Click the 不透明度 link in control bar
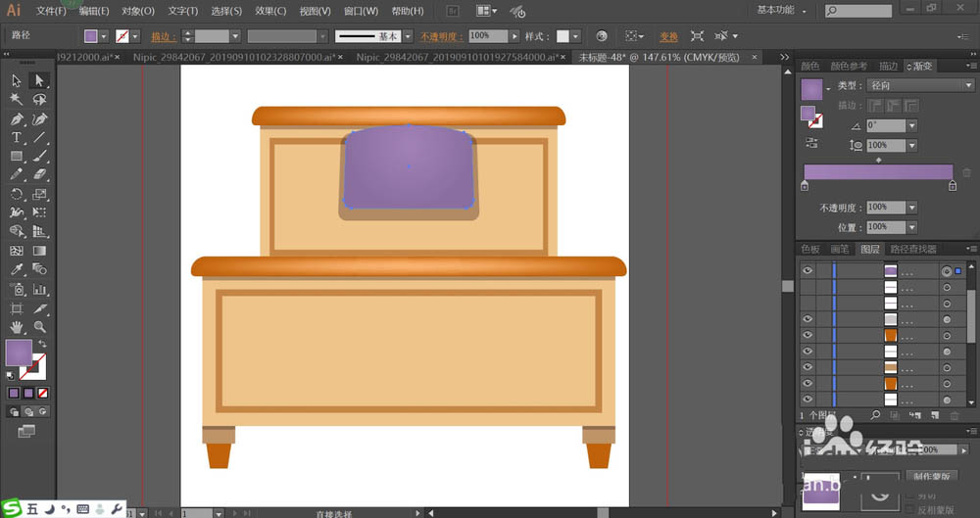 [442, 37]
